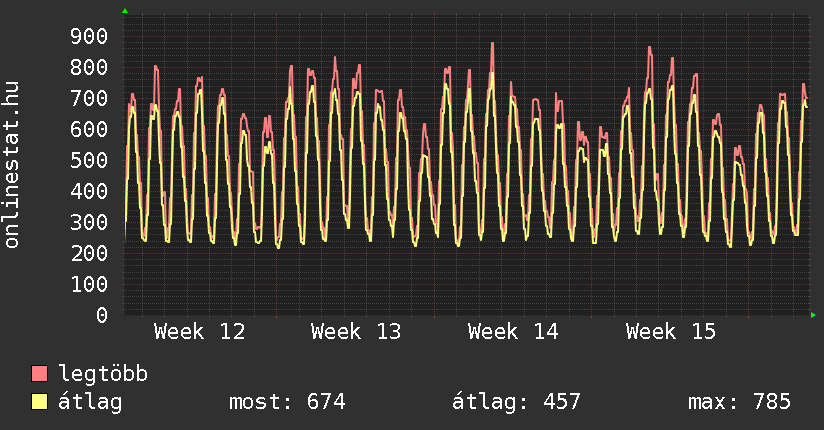Click the onlinestat.hu vertical label
This screenshot has height=430, width=824.
tap(13, 166)
